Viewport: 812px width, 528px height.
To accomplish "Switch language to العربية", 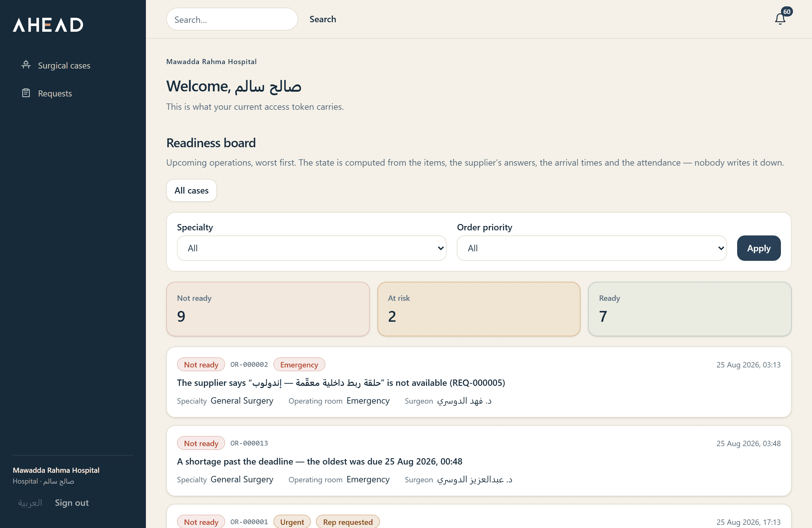I will 30,502.
